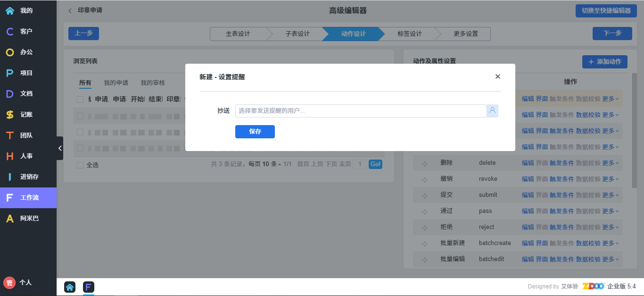Click 添加动作 to add an action
This screenshot has width=644, height=296.
[604, 62]
